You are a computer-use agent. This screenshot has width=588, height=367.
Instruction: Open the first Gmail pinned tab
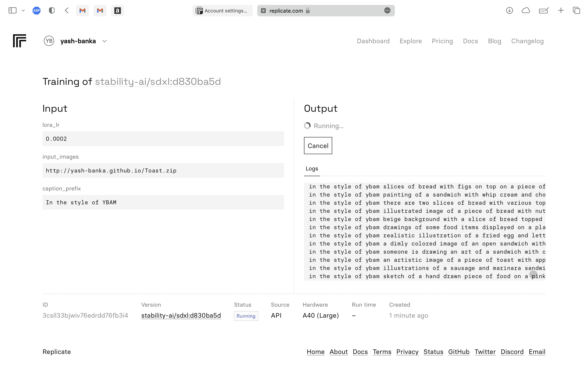tap(82, 10)
